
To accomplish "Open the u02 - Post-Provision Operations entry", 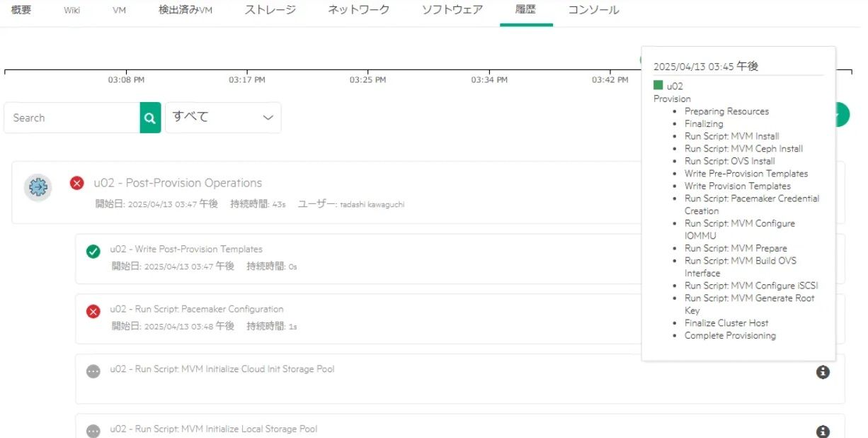I will (178, 183).
